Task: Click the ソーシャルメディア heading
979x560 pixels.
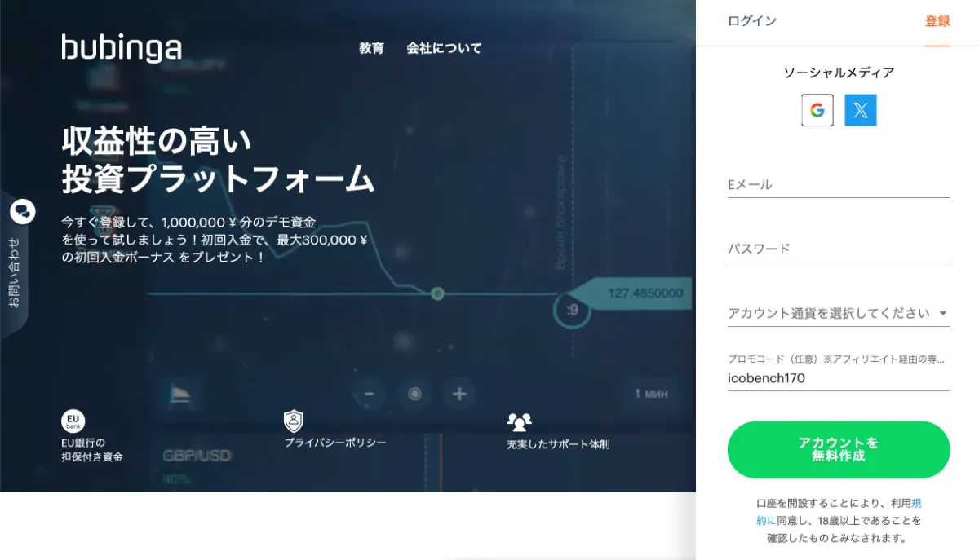Action: coord(839,73)
